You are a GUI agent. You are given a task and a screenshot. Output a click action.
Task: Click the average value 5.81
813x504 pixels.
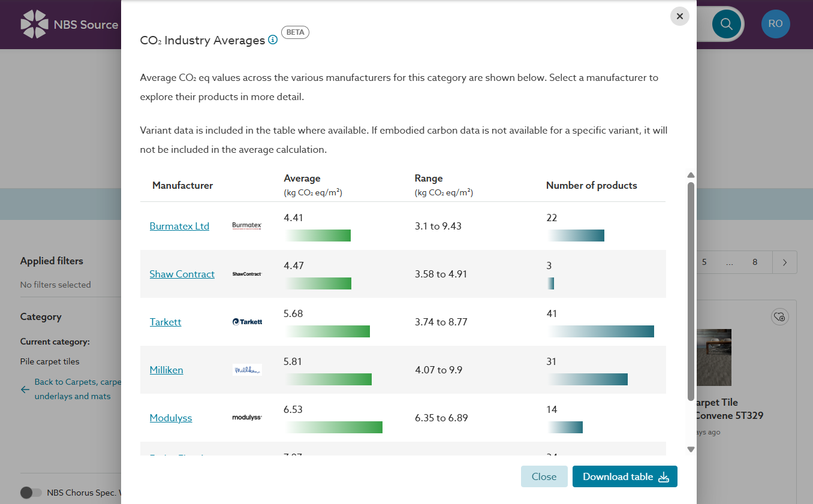tap(294, 361)
